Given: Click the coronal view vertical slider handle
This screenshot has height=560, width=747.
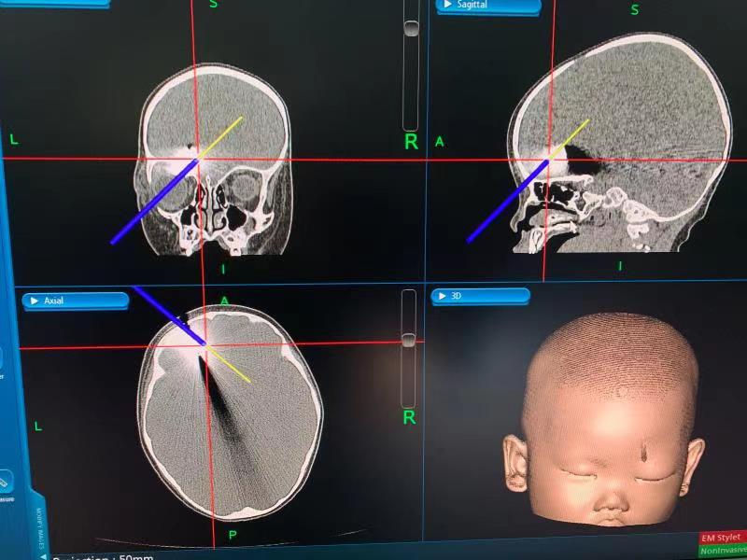Looking at the screenshot, I should (x=410, y=28).
